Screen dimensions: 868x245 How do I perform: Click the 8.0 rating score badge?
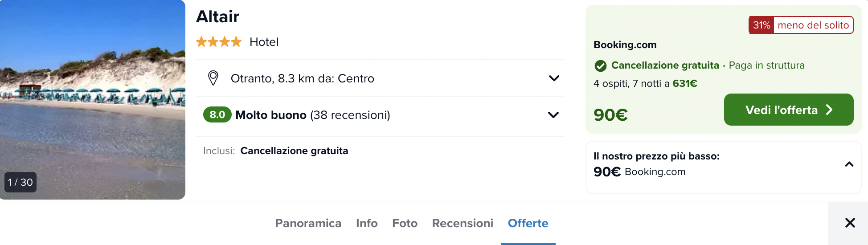[x=217, y=114]
